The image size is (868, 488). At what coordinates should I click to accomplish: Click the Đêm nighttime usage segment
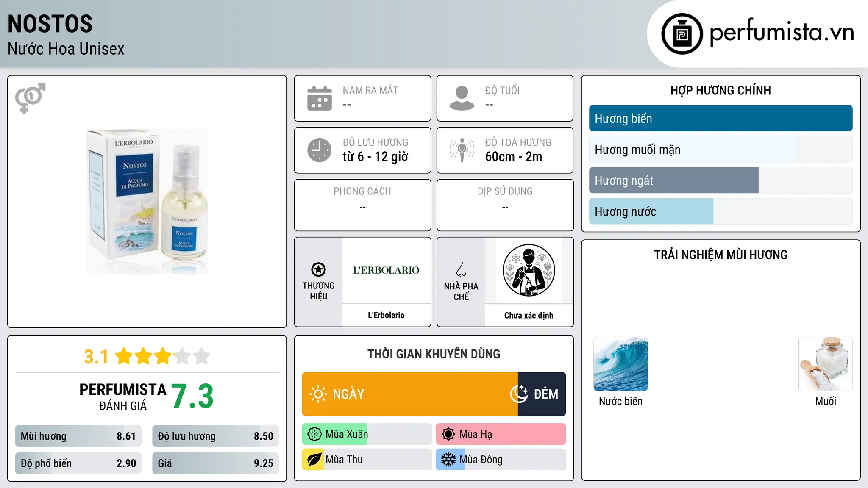click(x=542, y=394)
